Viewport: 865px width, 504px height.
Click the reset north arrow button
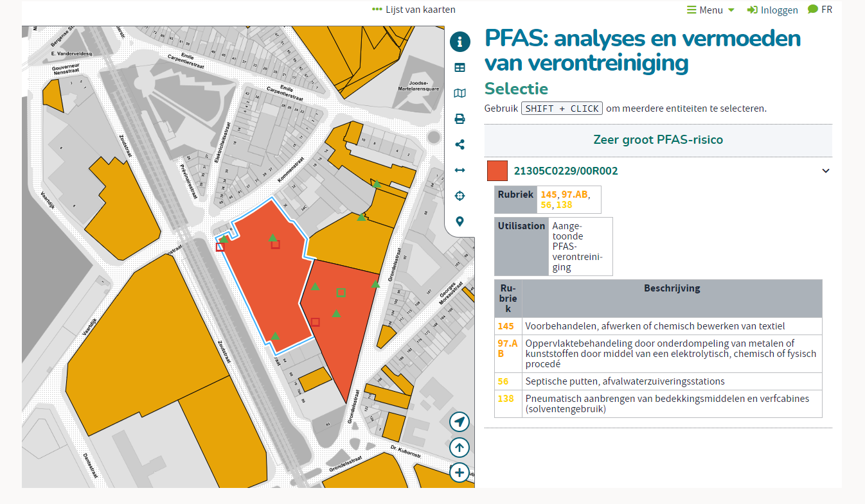pos(459,448)
